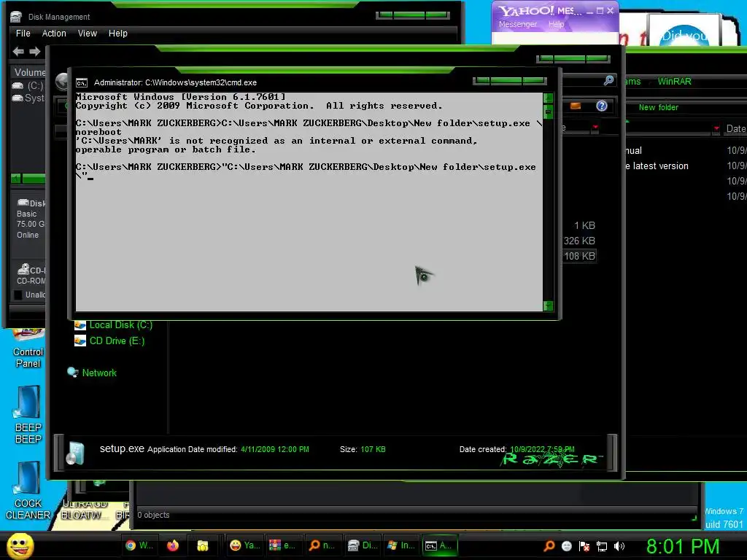Select the Syst volume row in Disk Management
Screen dimensions: 747x560
pos(28,98)
